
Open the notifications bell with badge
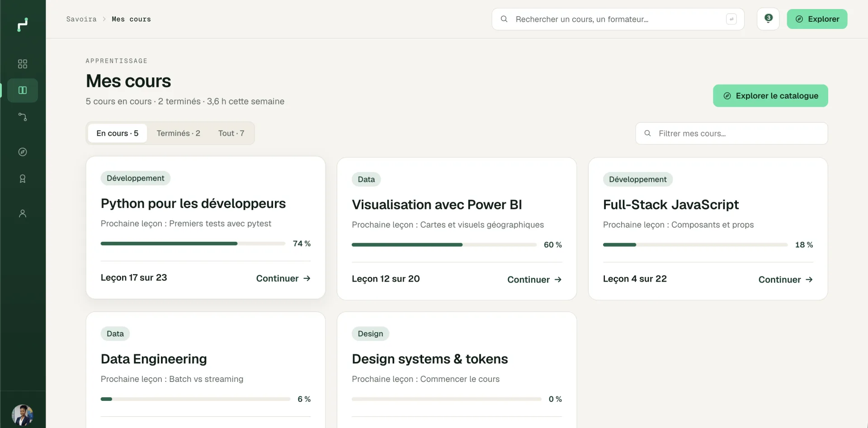(768, 19)
